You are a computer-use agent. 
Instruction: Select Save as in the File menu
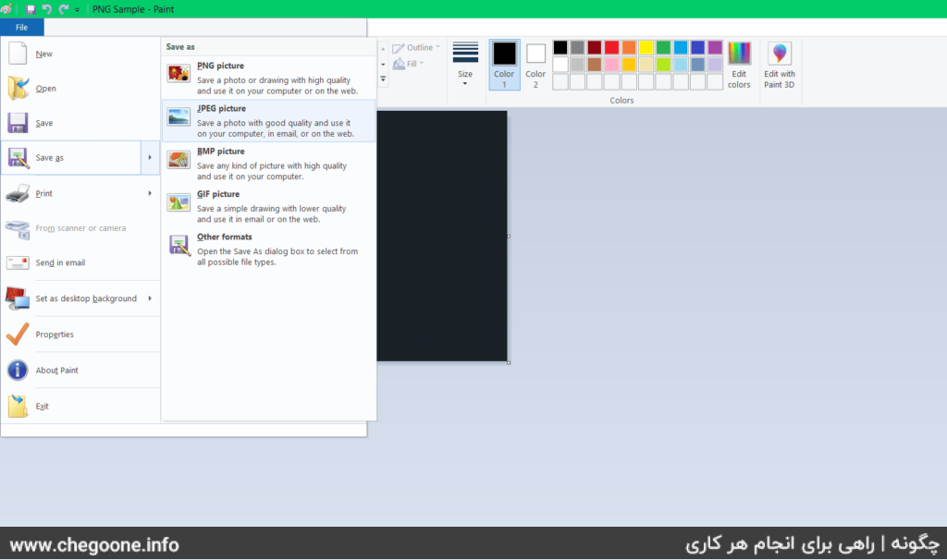(x=71, y=157)
